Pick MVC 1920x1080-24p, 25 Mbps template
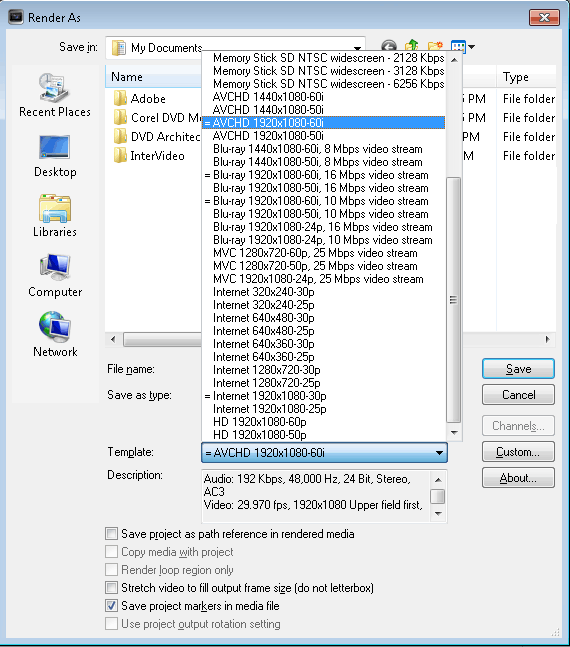This screenshot has height=647, width=570. [324, 279]
